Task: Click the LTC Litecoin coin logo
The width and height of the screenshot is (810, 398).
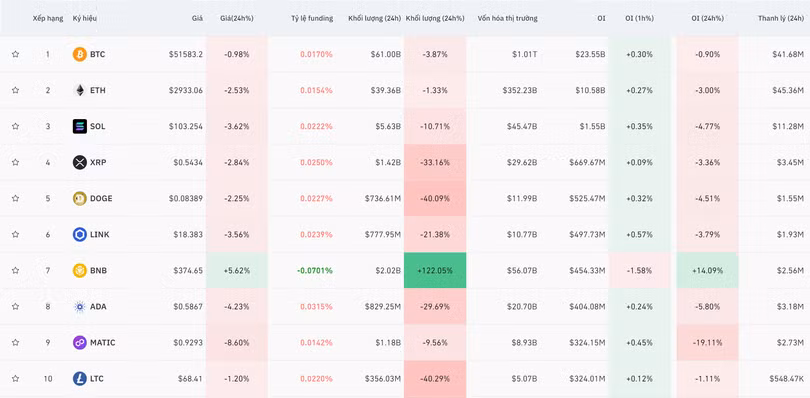Action: pos(80,379)
